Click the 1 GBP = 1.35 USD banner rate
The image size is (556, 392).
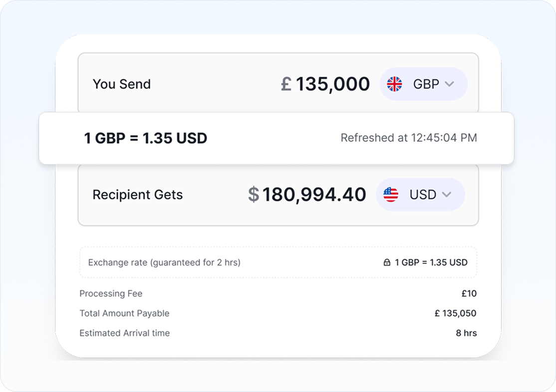(145, 138)
